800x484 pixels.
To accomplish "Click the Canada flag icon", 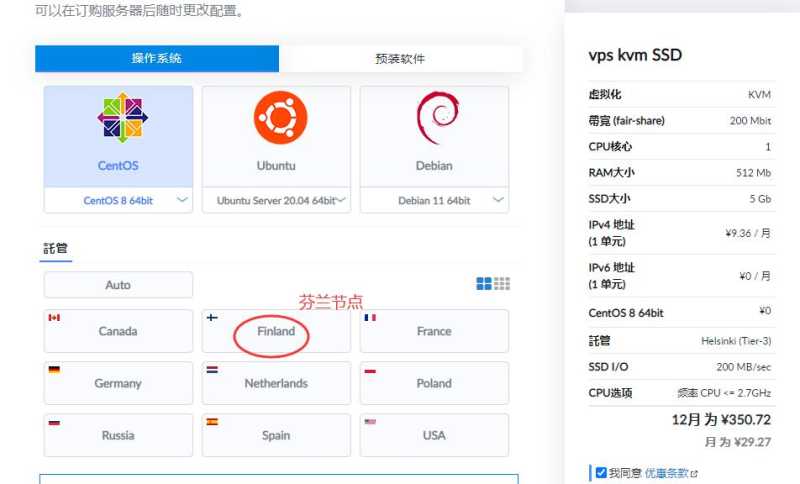I will pyautogui.click(x=54, y=318).
